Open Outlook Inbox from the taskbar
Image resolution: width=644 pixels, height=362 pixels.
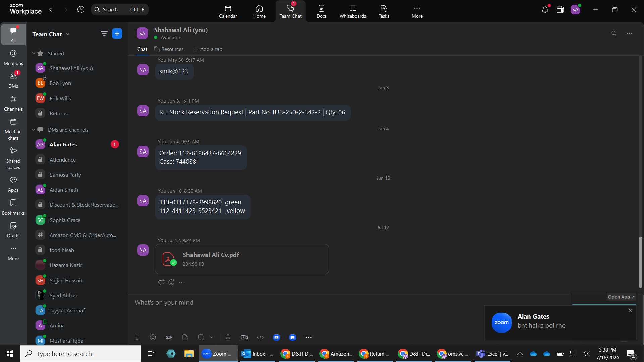257,354
